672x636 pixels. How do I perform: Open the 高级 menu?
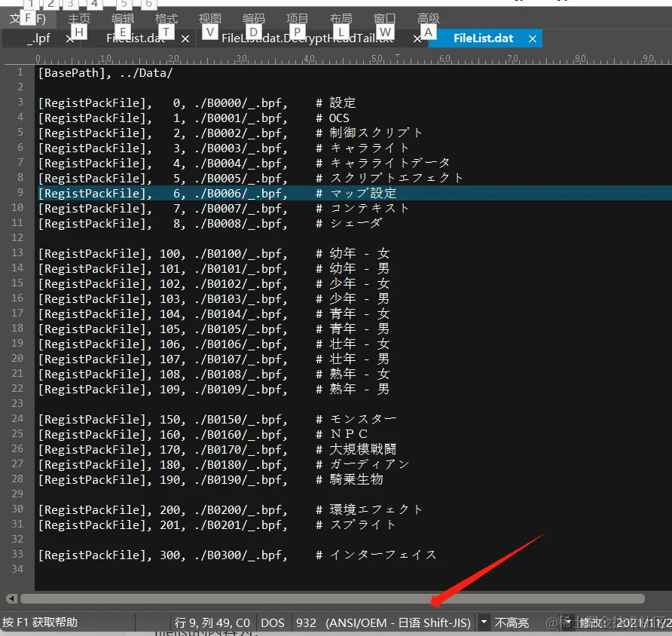[x=429, y=18]
